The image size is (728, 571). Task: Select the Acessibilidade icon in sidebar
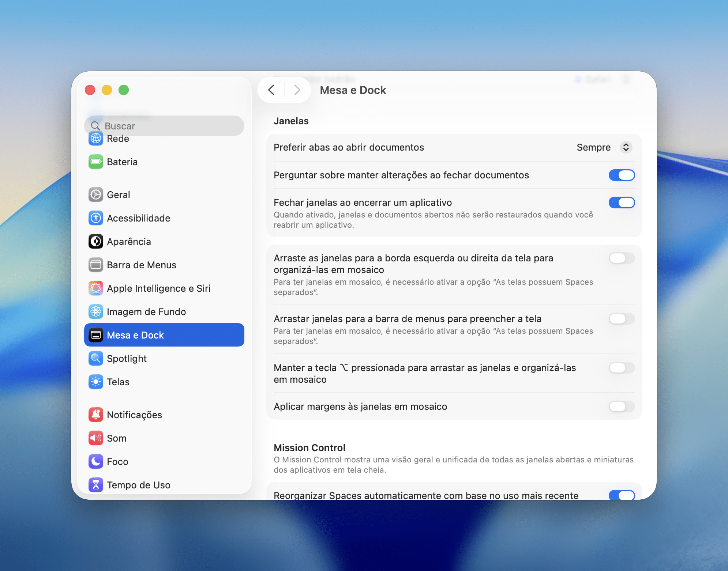pos(96,218)
